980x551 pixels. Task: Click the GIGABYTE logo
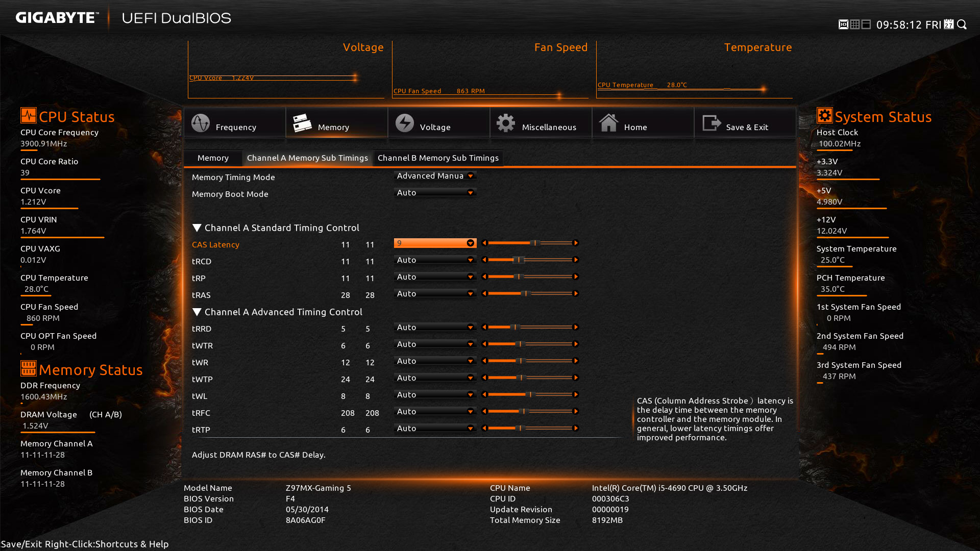coord(57,18)
